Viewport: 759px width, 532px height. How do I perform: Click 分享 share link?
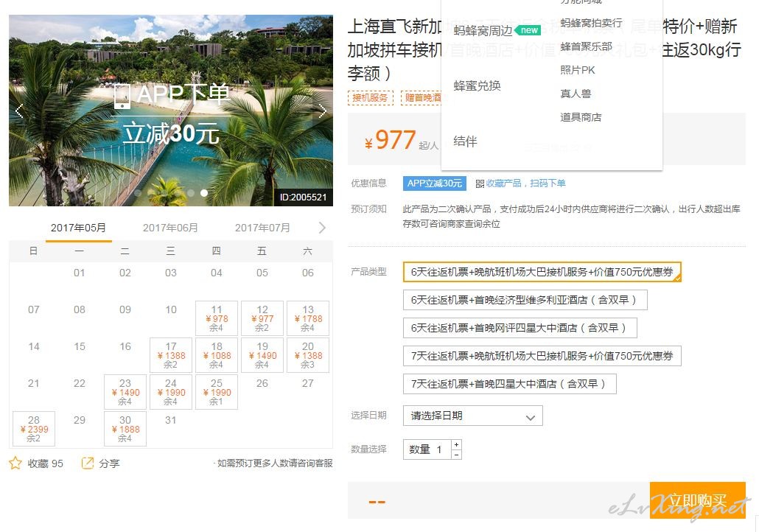click(109, 463)
